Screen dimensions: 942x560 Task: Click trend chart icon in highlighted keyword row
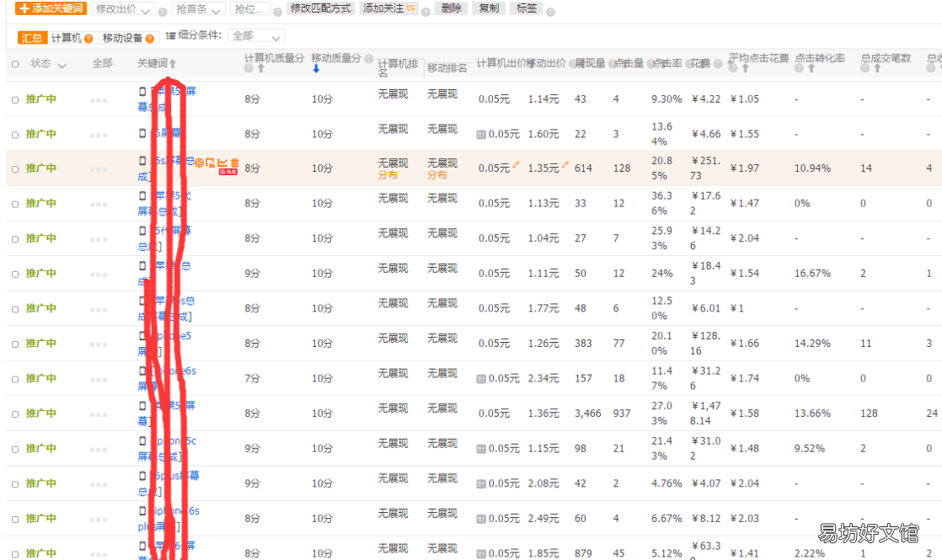click(223, 162)
